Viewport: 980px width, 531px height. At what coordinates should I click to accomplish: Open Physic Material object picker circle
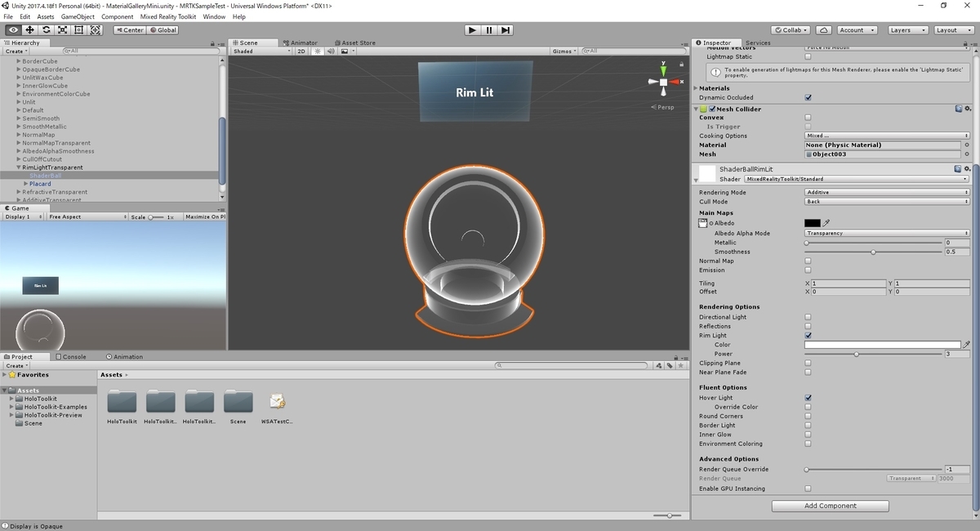[x=967, y=145]
